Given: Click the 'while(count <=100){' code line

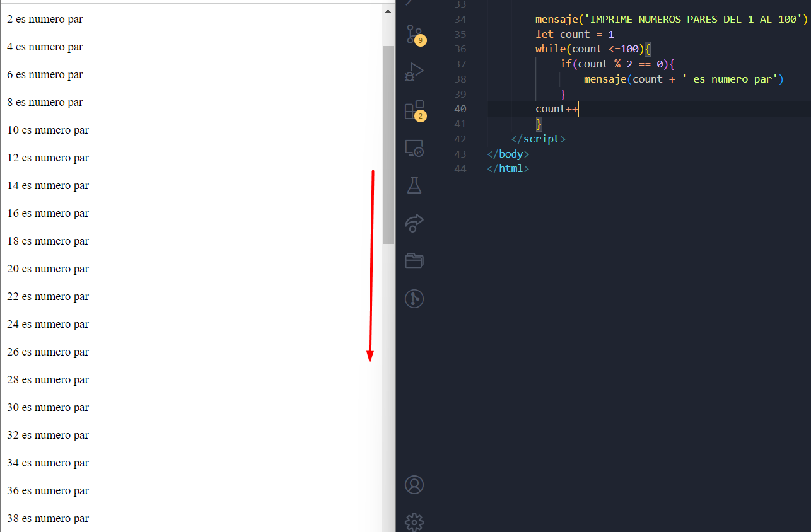Looking at the screenshot, I should point(593,49).
